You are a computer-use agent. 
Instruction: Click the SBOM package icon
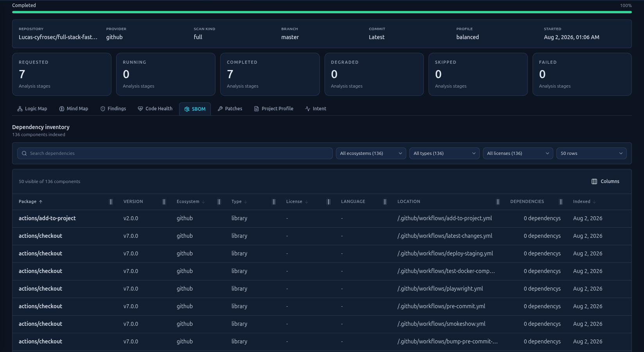(187, 109)
